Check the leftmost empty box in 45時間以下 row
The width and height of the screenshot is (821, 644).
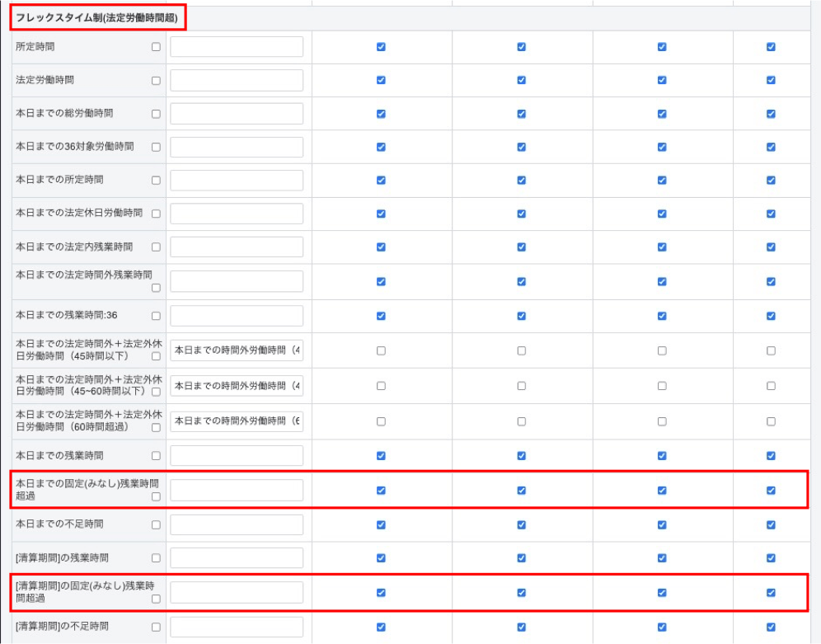pyautogui.click(x=381, y=350)
